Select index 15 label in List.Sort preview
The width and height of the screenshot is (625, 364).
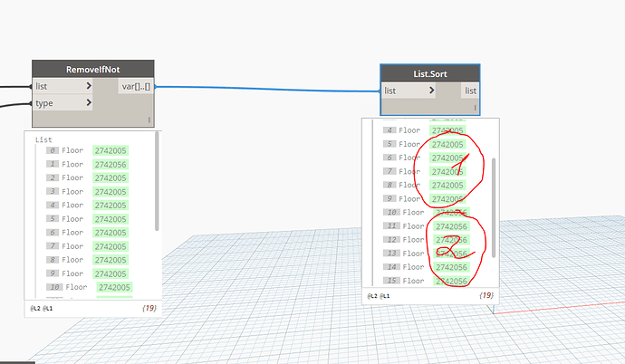click(x=391, y=281)
